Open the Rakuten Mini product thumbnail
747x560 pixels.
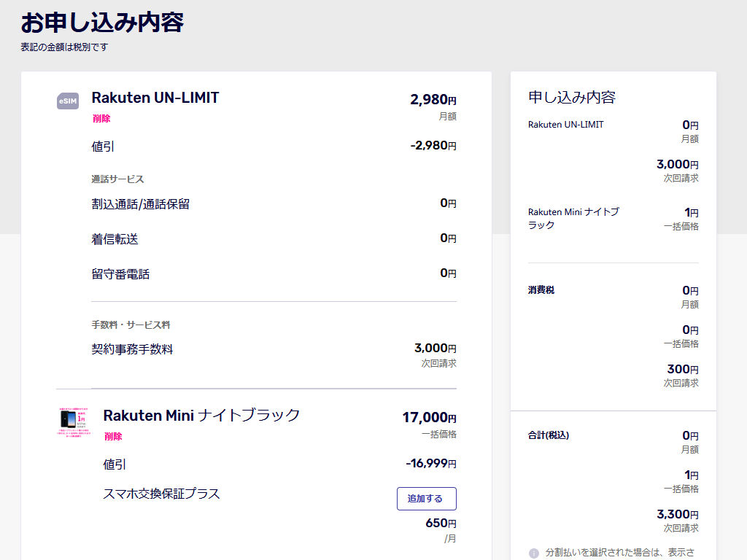click(74, 422)
